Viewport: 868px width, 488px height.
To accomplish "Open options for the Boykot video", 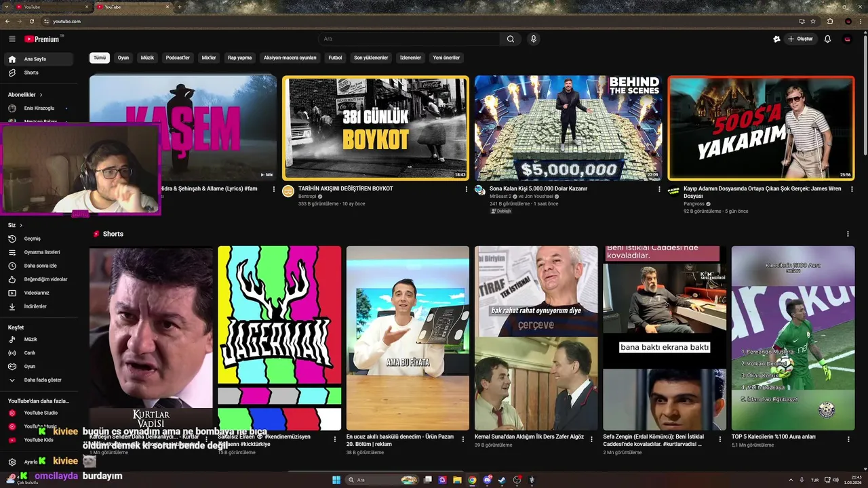I will coord(466,189).
